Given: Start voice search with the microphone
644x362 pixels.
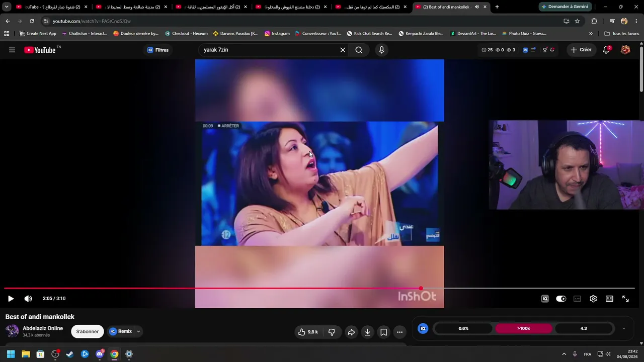Looking at the screenshot, I should point(381,50).
